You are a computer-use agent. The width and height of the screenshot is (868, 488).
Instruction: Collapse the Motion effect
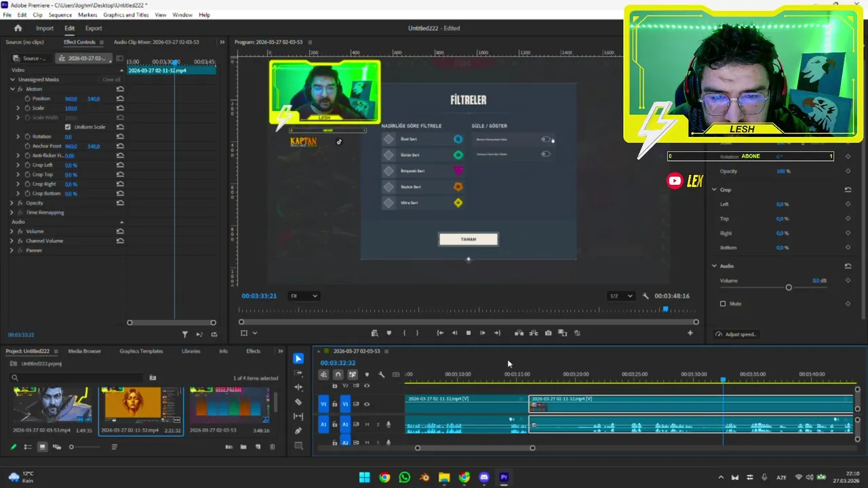pyautogui.click(x=12, y=89)
